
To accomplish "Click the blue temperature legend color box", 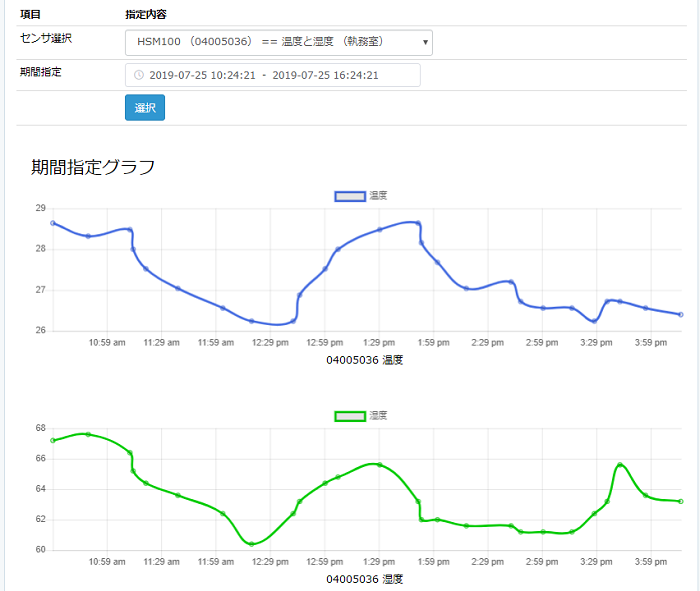I will pyautogui.click(x=349, y=196).
